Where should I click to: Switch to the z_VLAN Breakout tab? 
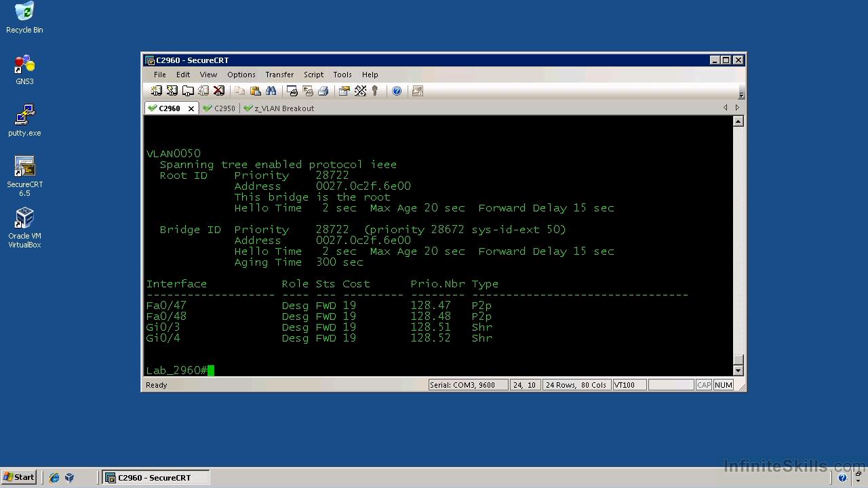279,108
